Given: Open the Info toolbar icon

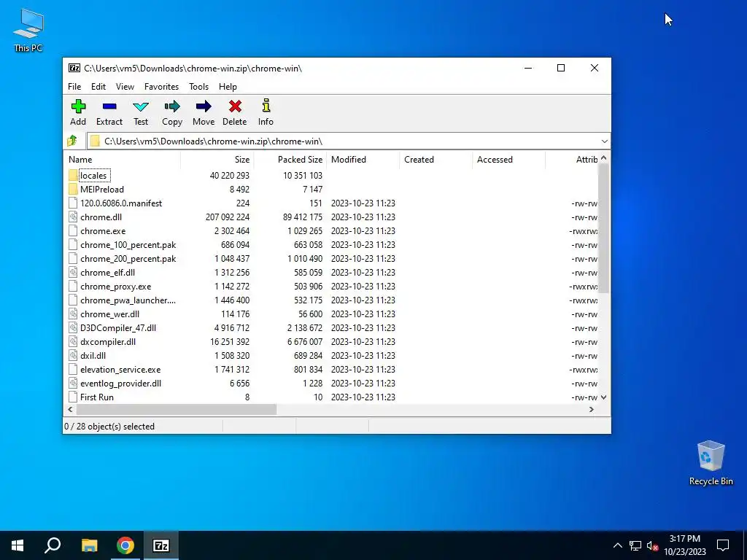Looking at the screenshot, I should [x=266, y=106].
